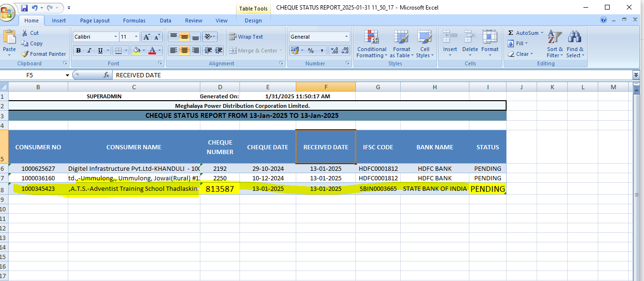Viewport: 644px width, 281px height.
Task: Click the Increase Font Size icon
Action: tap(146, 37)
